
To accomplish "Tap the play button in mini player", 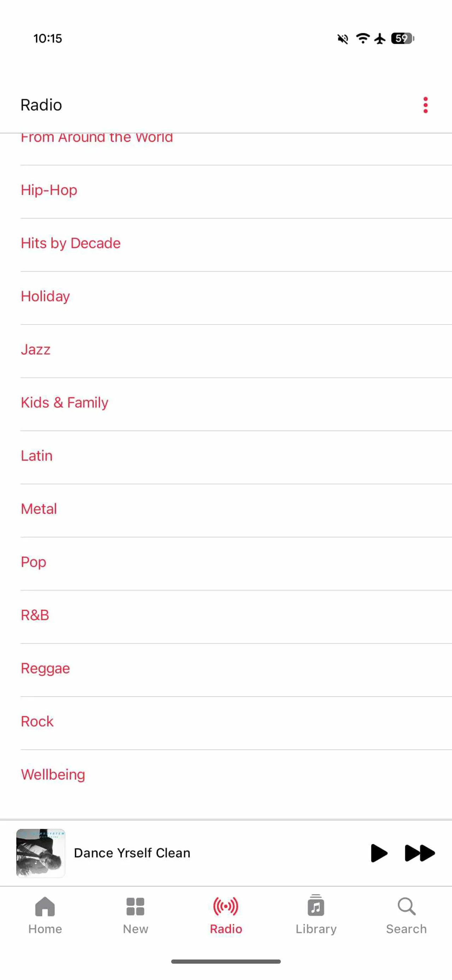I will point(379,853).
